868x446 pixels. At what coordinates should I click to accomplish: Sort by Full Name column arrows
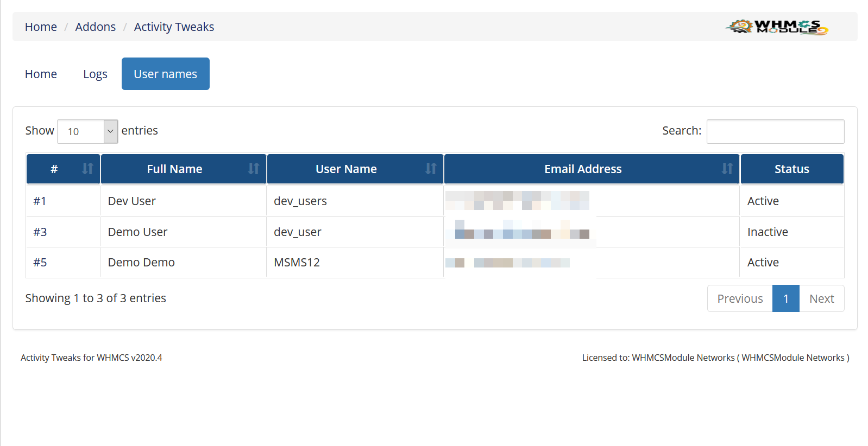254,169
